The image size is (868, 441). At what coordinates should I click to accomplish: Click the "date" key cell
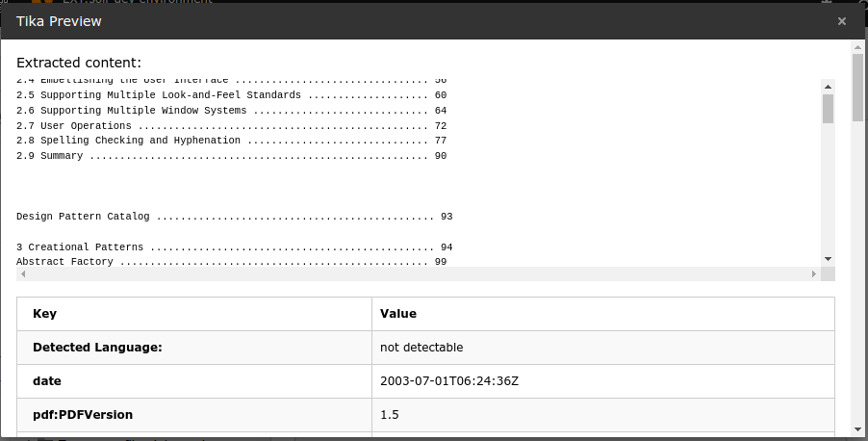(x=47, y=380)
